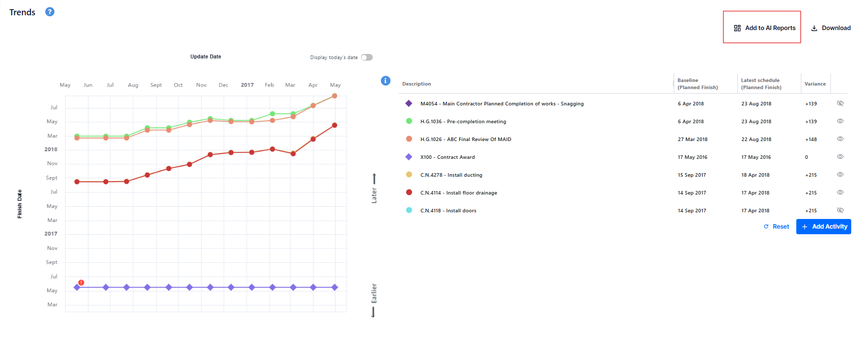
Task: Click the blue info icon above Description
Action: [x=386, y=80]
